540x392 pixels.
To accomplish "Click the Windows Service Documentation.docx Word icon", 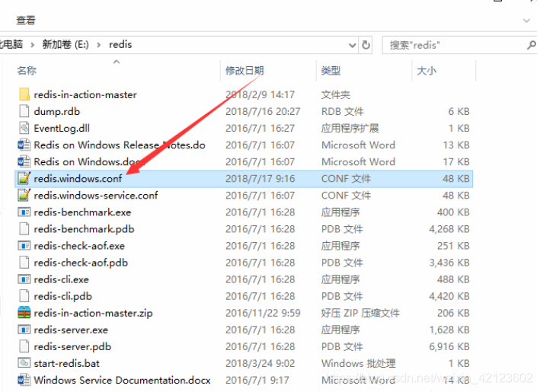I will click(x=24, y=380).
